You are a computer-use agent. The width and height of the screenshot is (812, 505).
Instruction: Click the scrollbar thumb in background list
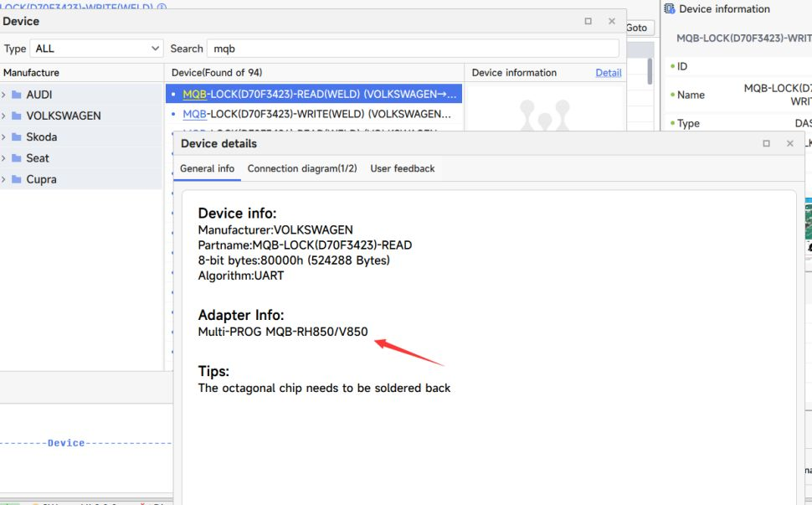coord(650,71)
